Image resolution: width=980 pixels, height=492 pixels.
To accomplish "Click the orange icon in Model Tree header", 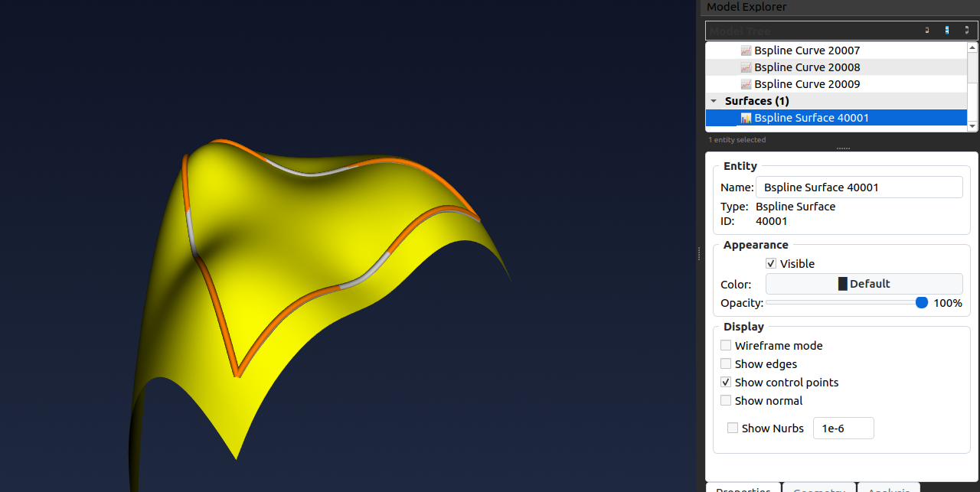I will point(927,31).
